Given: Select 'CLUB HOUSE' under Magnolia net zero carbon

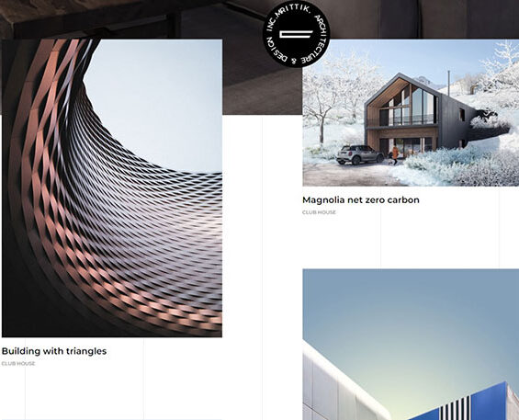Looking at the screenshot, I should pyautogui.click(x=319, y=212).
